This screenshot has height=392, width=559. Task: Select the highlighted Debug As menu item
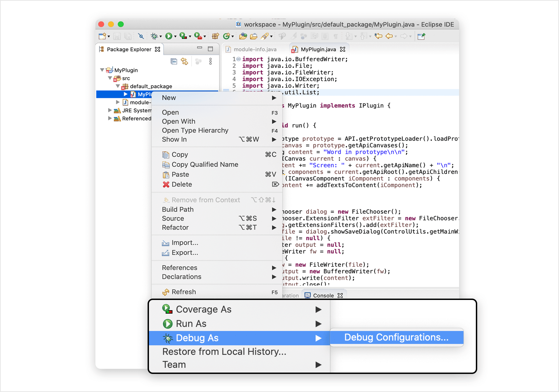tap(240, 338)
